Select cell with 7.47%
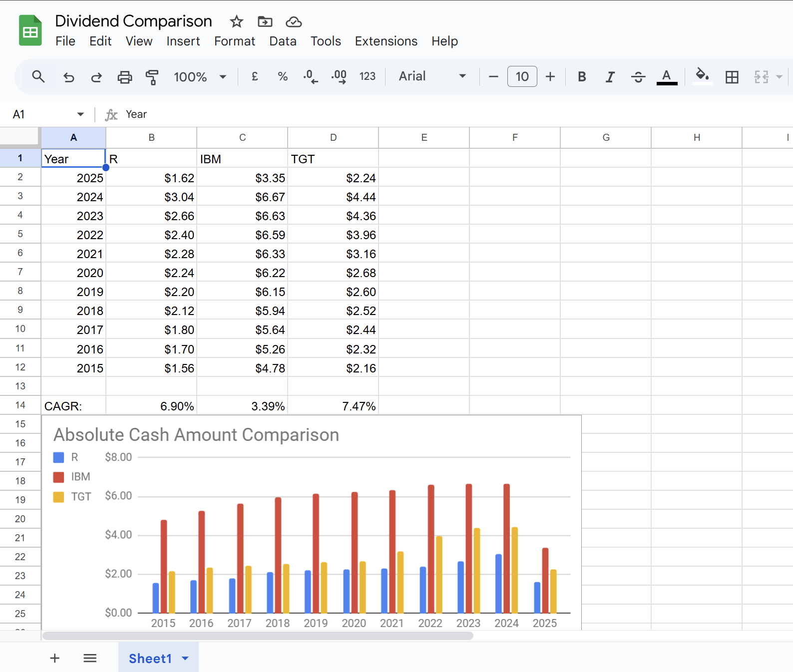 [x=333, y=405]
